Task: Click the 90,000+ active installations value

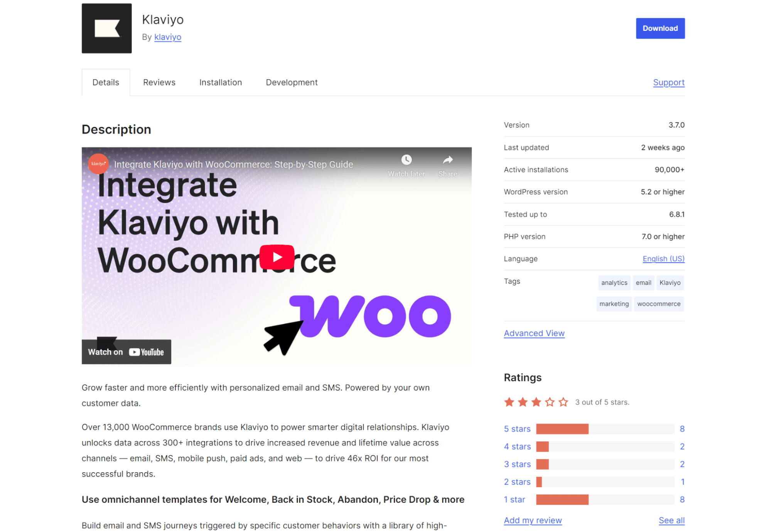Action: [x=670, y=170]
